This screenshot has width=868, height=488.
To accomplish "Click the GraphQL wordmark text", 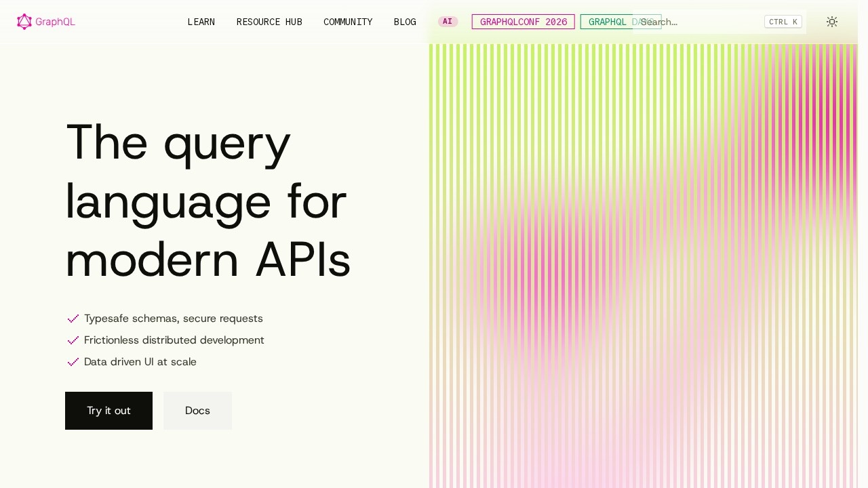I will (56, 22).
